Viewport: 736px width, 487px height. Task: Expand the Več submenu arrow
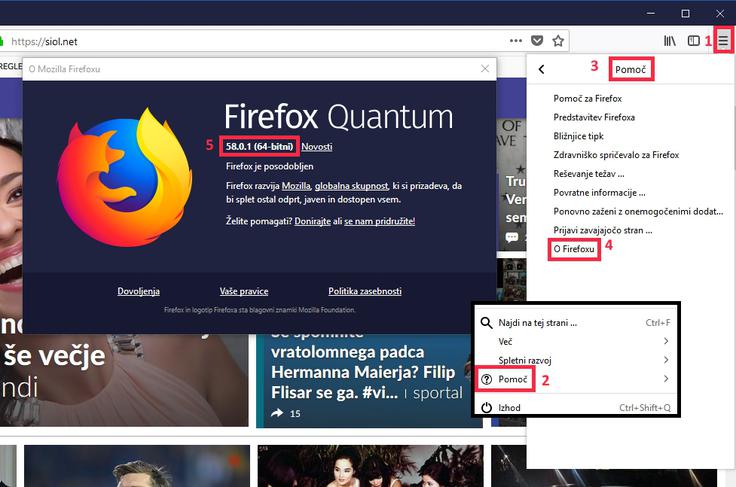tap(666, 341)
